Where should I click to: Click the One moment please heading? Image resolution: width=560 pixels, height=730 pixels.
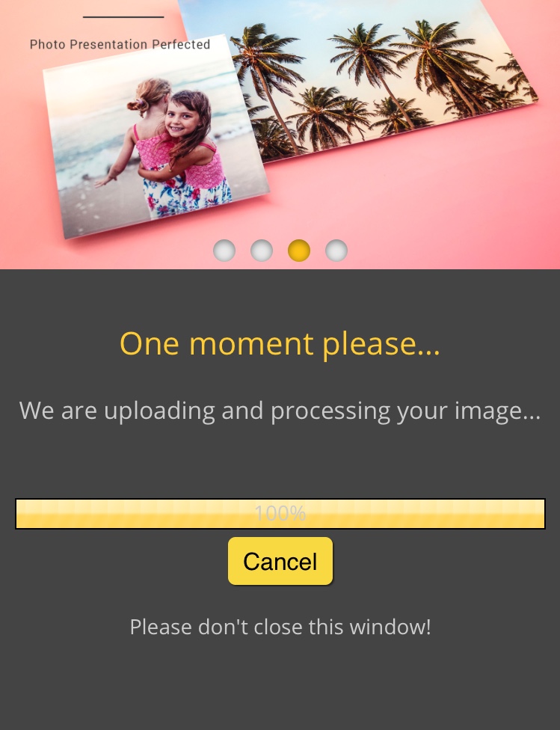pyautogui.click(x=280, y=345)
